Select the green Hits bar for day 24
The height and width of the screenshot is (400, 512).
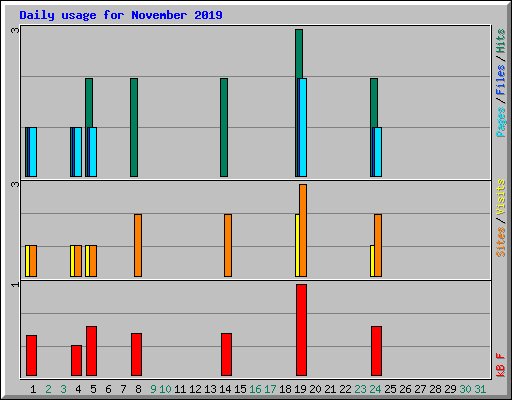[x=374, y=103]
